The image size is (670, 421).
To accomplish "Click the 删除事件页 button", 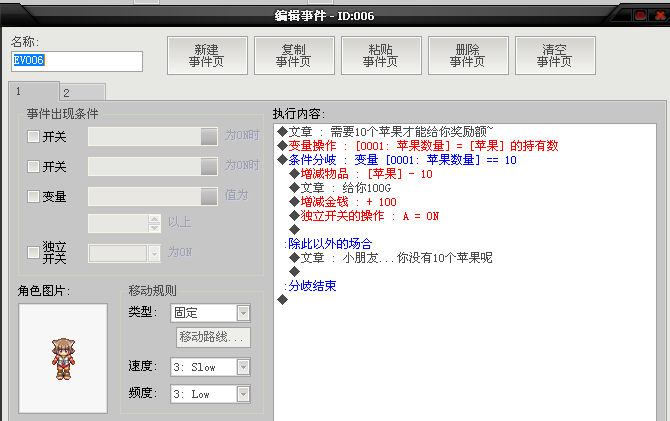I will pyautogui.click(x=468, y=56).
